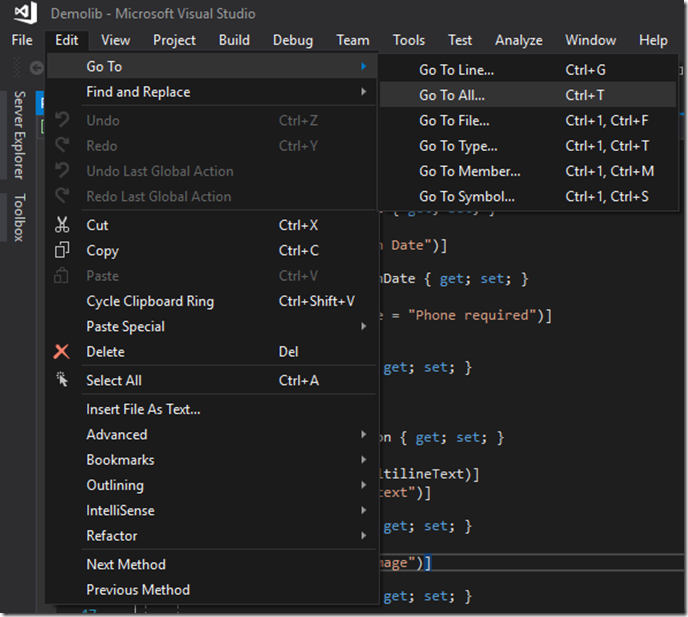The image size is (688, 617).
Task: Expand the Find and Replace submenu
Action: (x=212, y=92)
